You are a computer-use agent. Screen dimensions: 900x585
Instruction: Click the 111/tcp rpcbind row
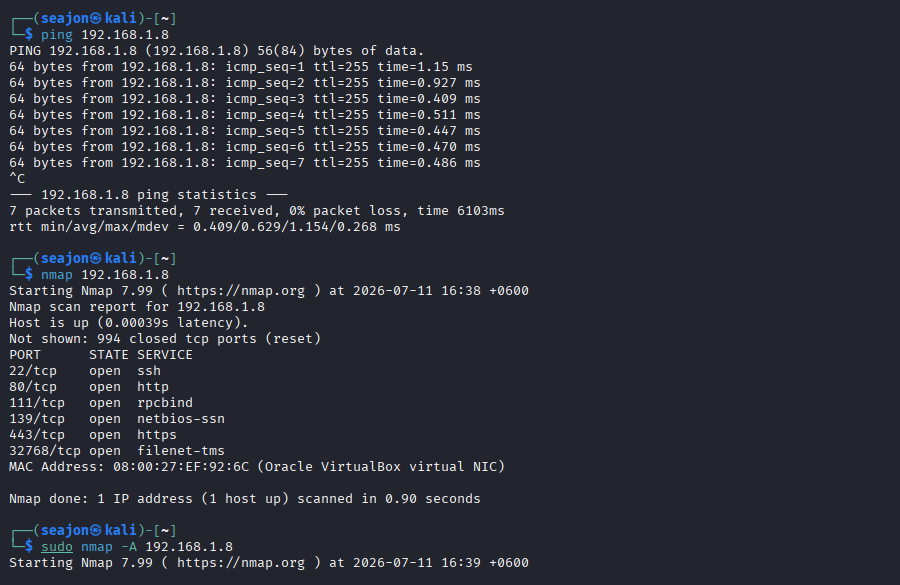tap(101, 403)
